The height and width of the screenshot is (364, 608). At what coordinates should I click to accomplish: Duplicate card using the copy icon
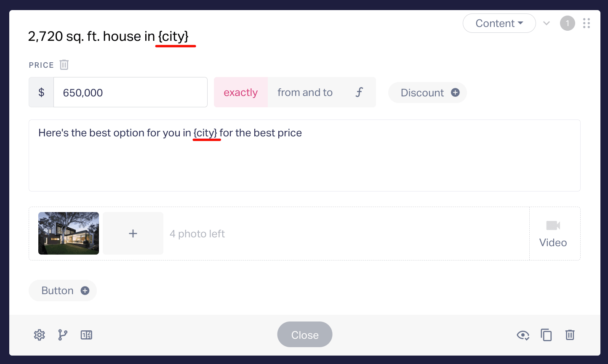click(546, 335)
